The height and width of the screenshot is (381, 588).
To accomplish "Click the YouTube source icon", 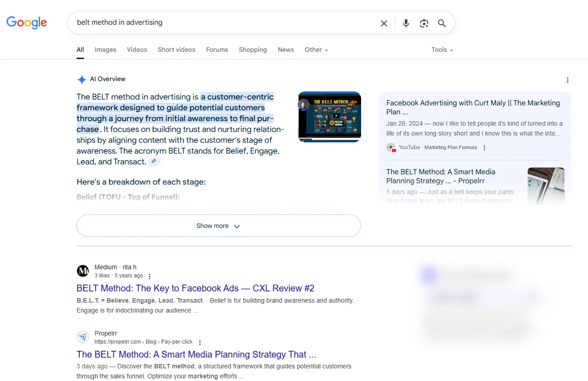I will 391,147.
